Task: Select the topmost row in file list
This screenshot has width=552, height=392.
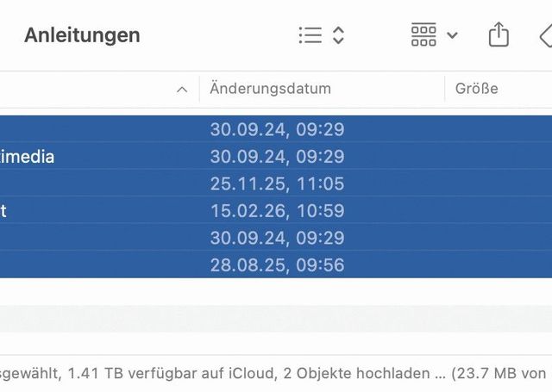Action: click(x=276, y=129)
